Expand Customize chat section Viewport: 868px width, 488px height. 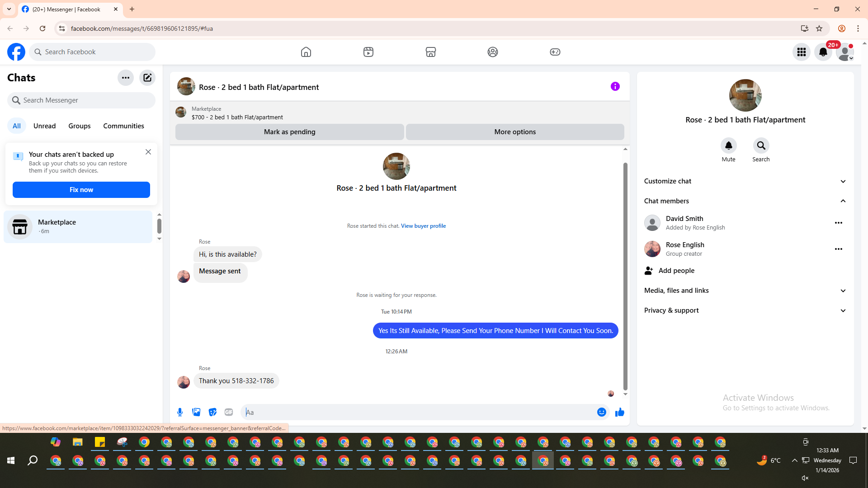745,181
